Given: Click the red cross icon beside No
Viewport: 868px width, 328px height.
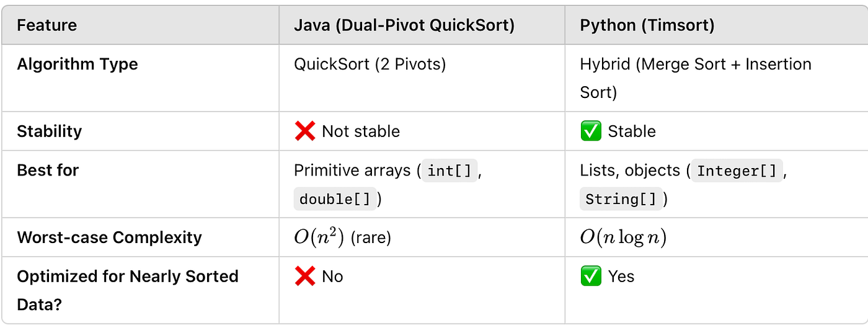Looking at the screenshot, I should [x=304, y=277].
